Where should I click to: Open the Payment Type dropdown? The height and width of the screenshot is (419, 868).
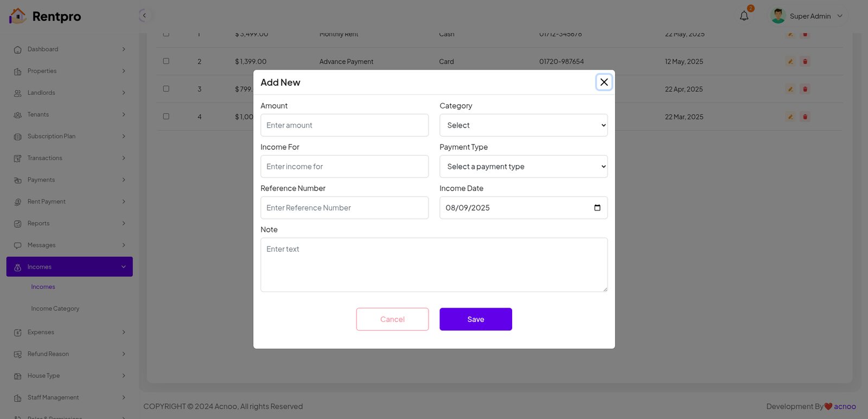pos(523,167)
